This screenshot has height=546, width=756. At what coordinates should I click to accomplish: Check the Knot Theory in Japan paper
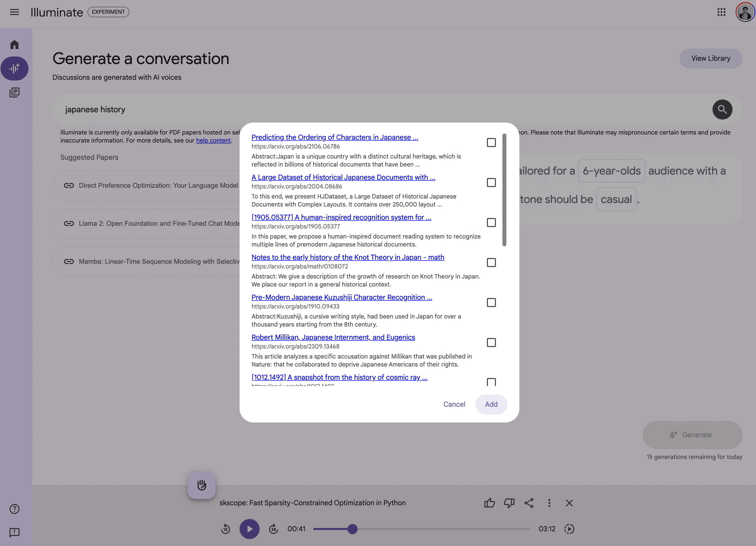(491, 263)
